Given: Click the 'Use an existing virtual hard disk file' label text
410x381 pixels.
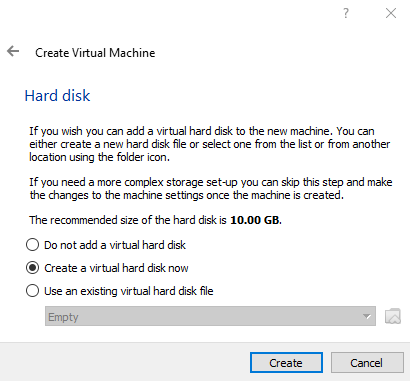Looking at the screenshot, I should click(129, 291).
